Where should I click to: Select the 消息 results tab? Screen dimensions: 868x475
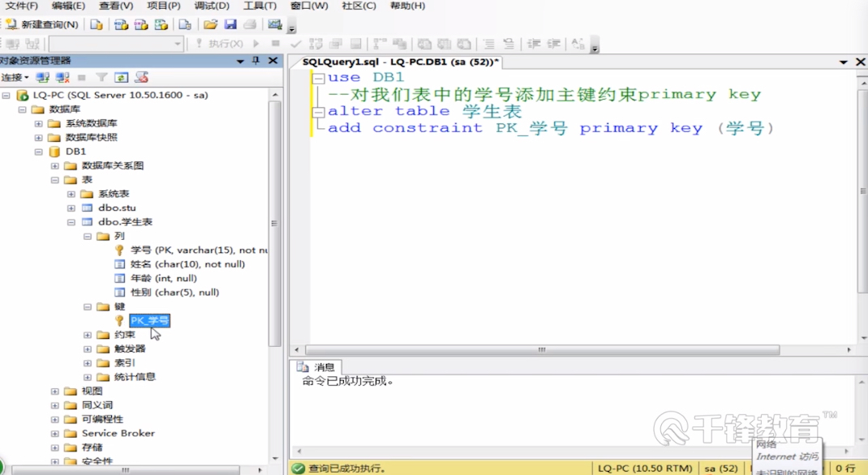pyautogui.click(x=318, y=367)
